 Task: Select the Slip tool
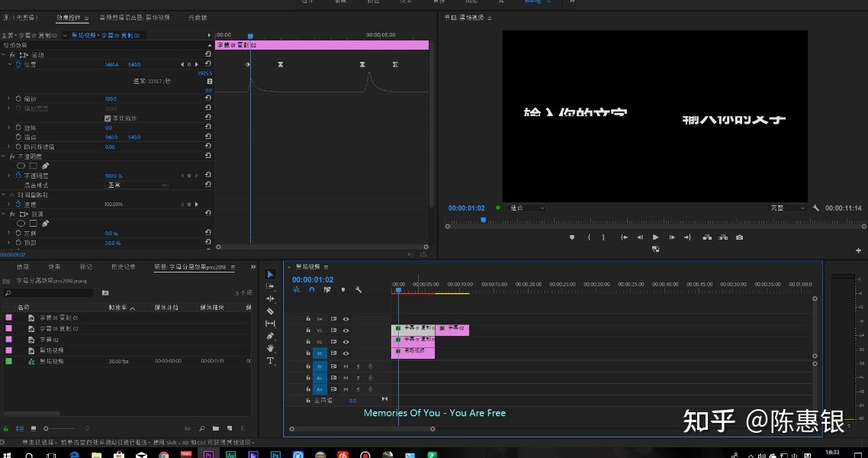270,324
